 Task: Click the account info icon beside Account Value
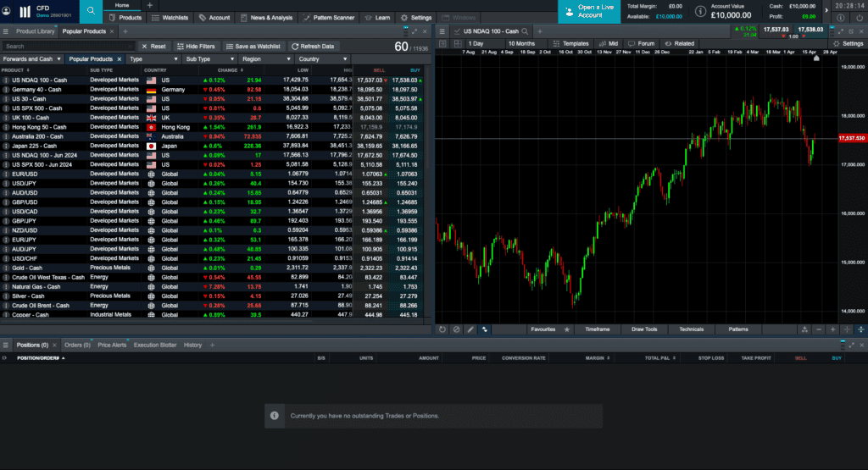click(700, 11)
